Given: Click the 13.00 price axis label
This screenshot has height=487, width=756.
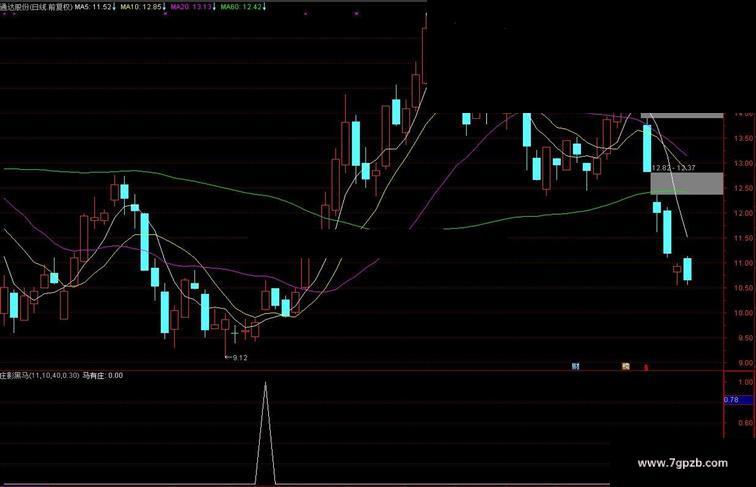Looking at the screenshot, I should click(x=743, y=163).
